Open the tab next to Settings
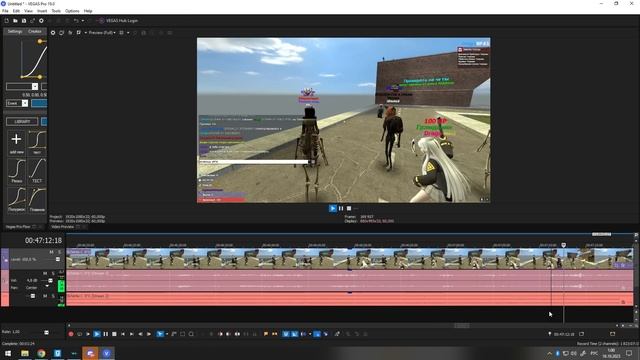 pyautogui.click(x=35, y=31)
